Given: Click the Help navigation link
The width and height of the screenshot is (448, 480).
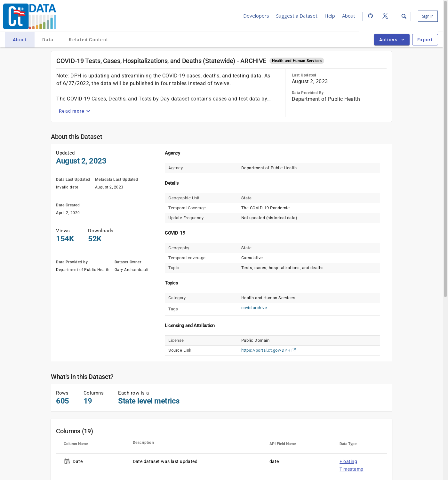Looking at the screenshot, I should pos(330,16).
